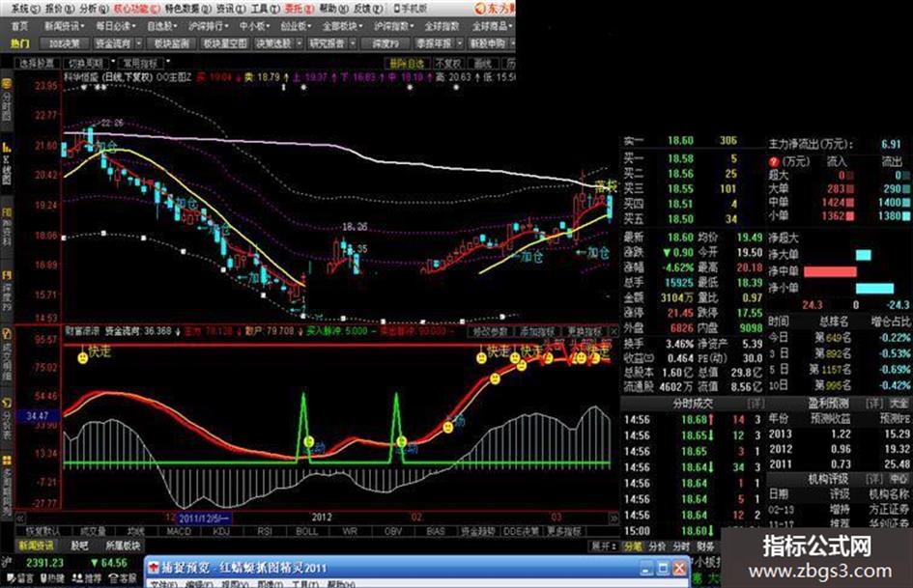Switch the indicator to KDJ
The height and width of the screenshot is (588, 913).
point(221,531)
